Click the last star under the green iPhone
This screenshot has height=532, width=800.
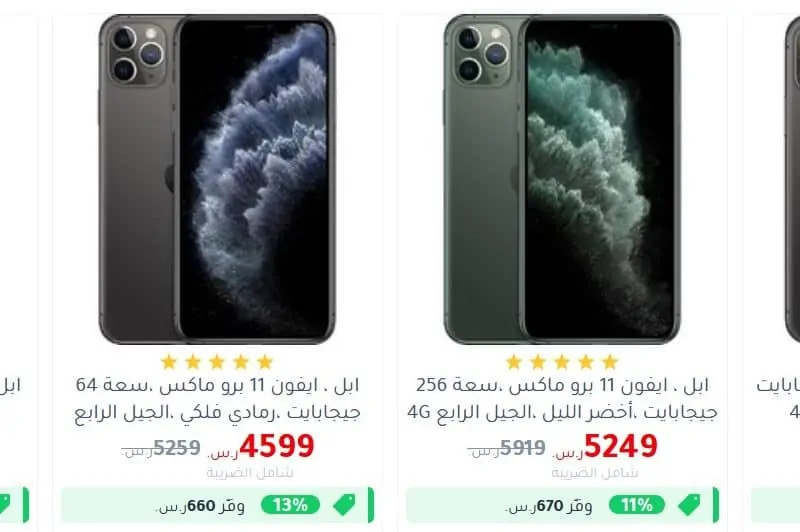point(610,362)
